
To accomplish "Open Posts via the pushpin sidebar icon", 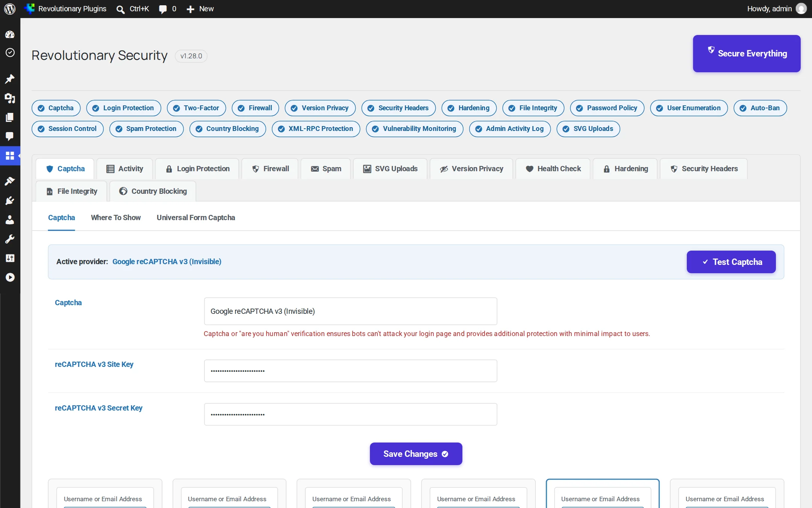I will click(10, 79).
